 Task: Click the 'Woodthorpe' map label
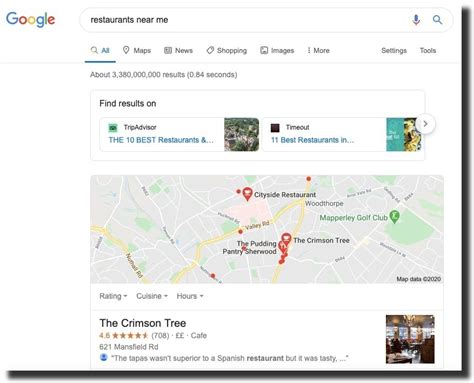(324, 203)
